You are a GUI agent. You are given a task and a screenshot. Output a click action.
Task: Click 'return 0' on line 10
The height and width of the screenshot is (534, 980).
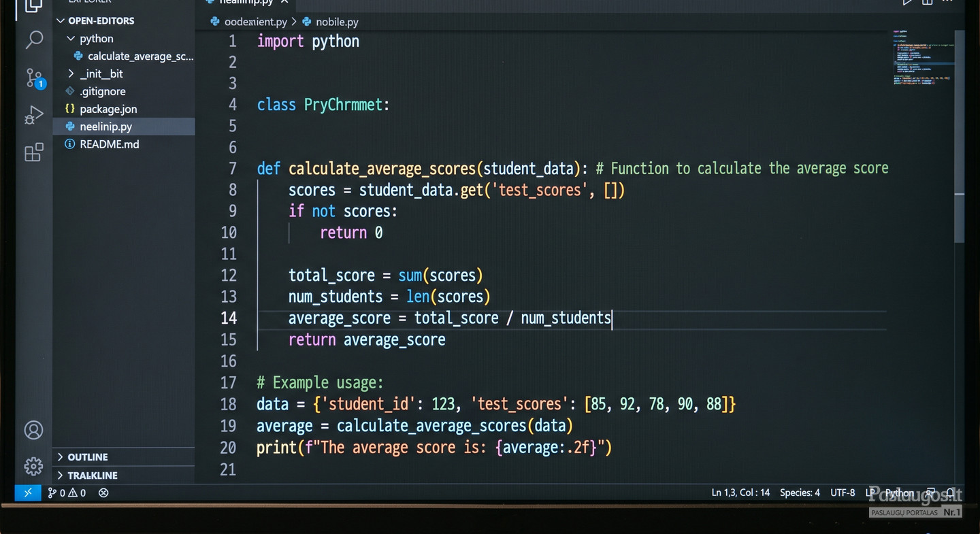351,233
